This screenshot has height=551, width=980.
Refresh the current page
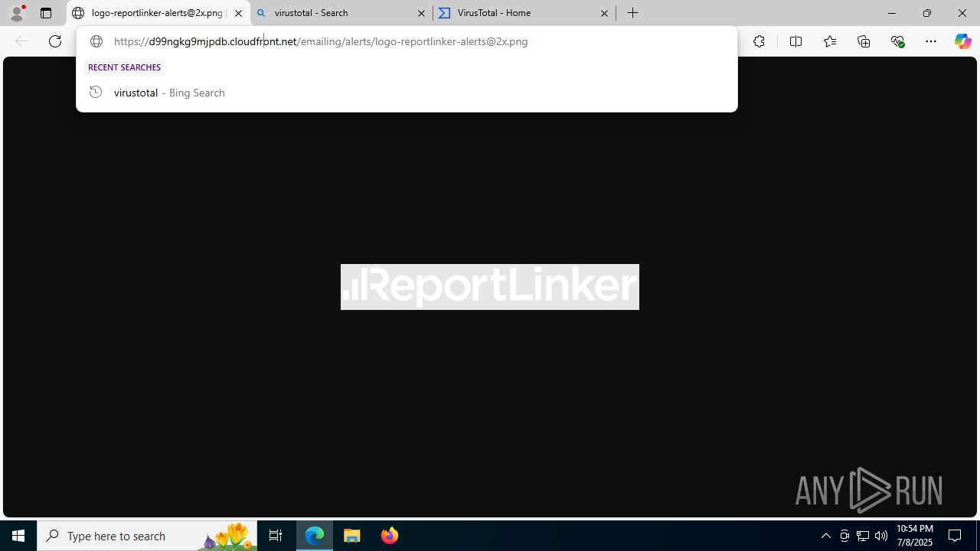(x=55, y=41)
